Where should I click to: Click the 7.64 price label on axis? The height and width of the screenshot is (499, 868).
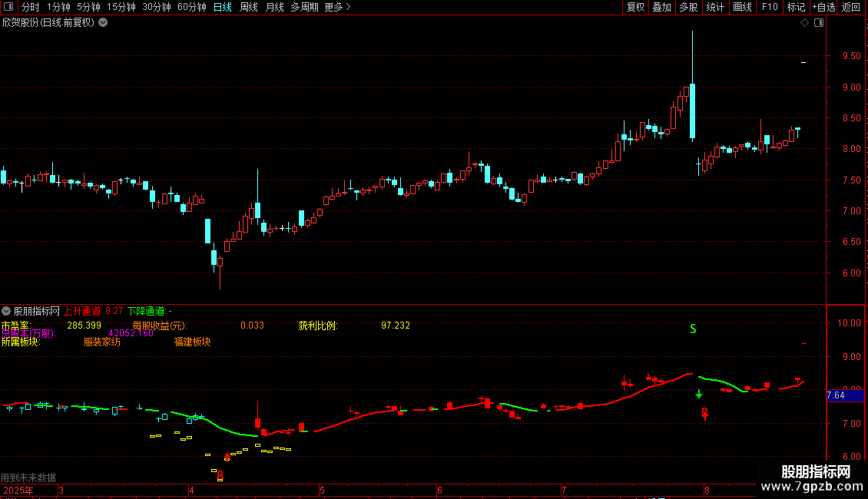[x=845, y=395]
